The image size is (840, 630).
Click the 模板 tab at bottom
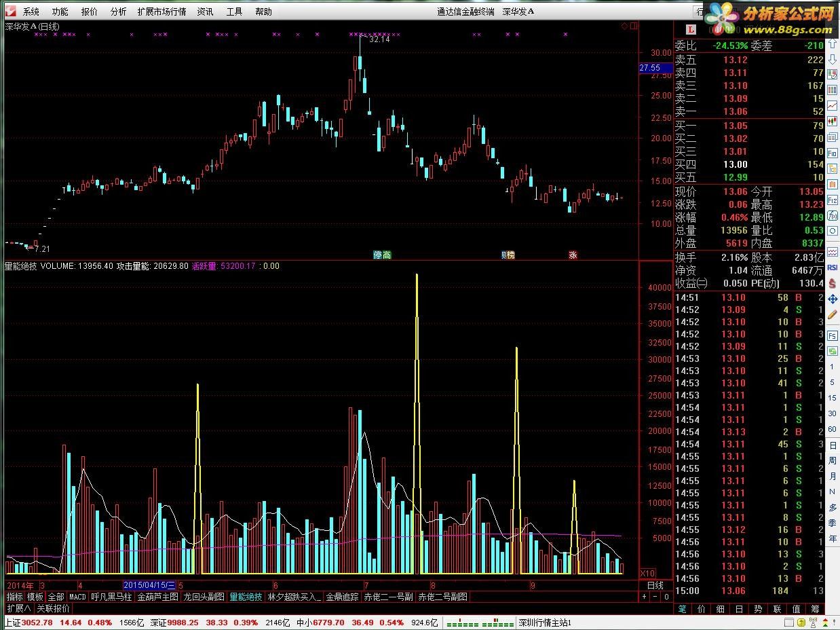[x=35, y=597]
